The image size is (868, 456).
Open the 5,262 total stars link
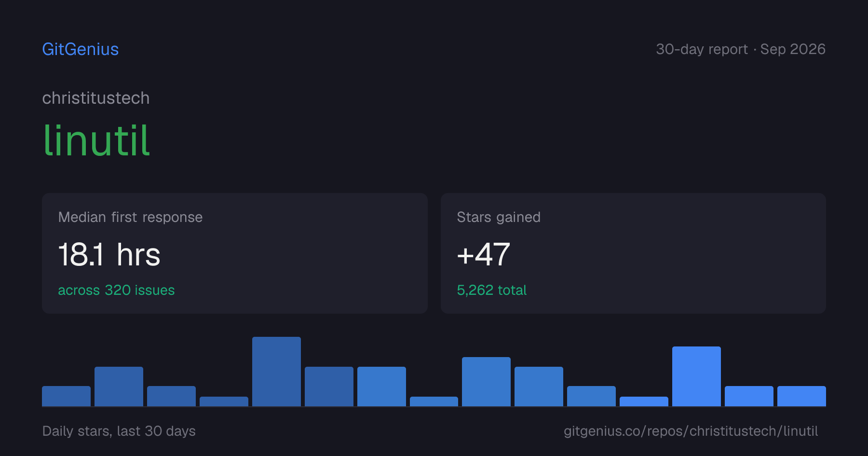click(x=492, y=290)
